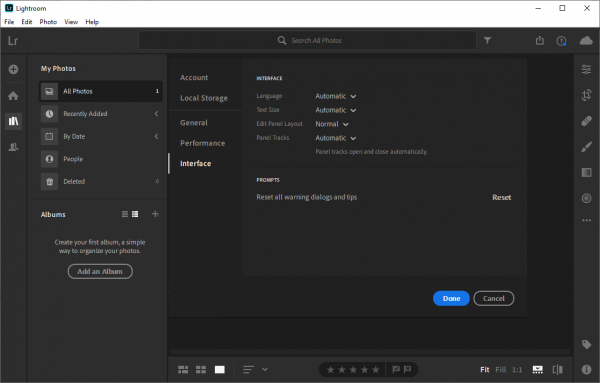This screenshot has width=600, height=383.
Task: Select the Healing Brush bandage tool
Action: [586, 121]
